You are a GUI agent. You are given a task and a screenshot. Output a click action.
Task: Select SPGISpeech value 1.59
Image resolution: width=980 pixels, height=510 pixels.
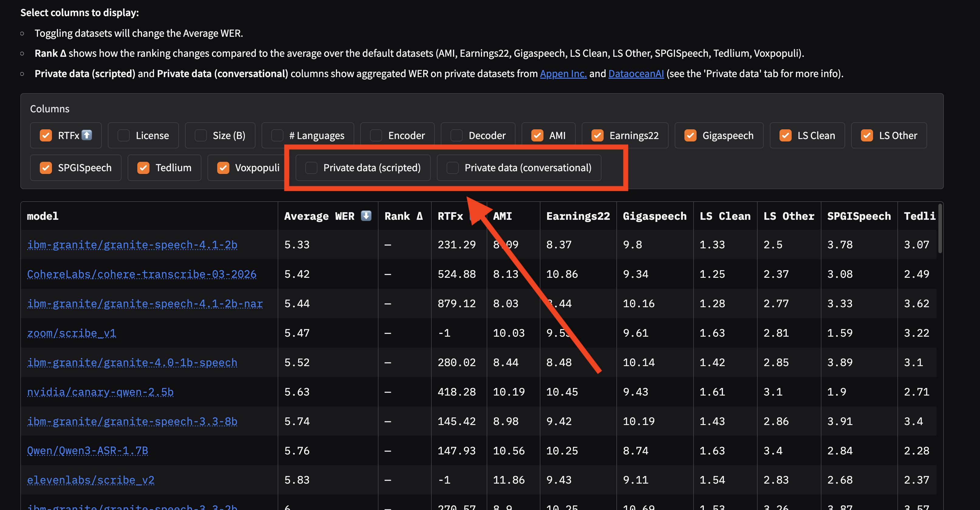(840, 333)
